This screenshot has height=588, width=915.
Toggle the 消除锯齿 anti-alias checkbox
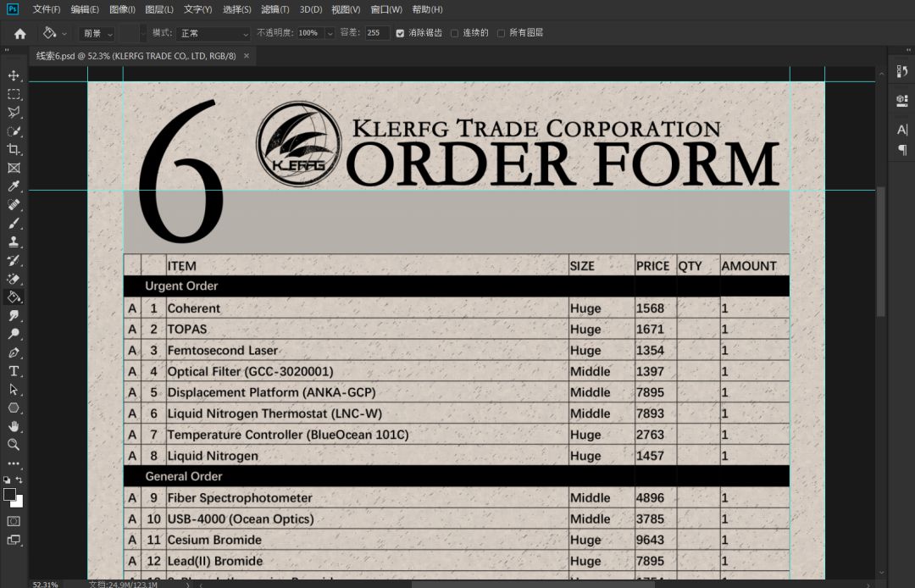[400, 33]
